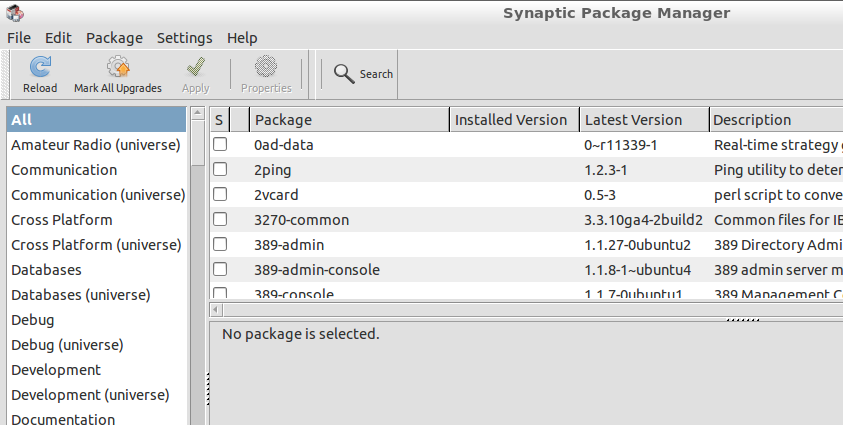
Task: Sort by Installed Version column header
Action: pos(515,120)
